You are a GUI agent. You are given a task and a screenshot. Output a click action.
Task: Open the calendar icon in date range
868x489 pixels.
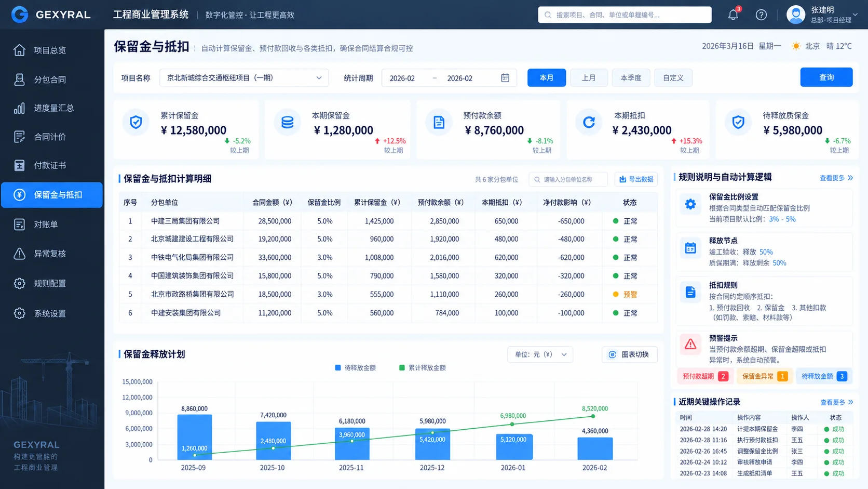pos(505,78)
